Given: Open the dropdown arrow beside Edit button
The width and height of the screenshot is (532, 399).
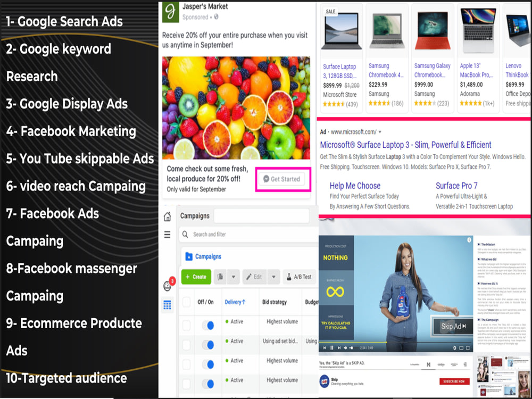Looking at the screenshot, I should [273, 277].
